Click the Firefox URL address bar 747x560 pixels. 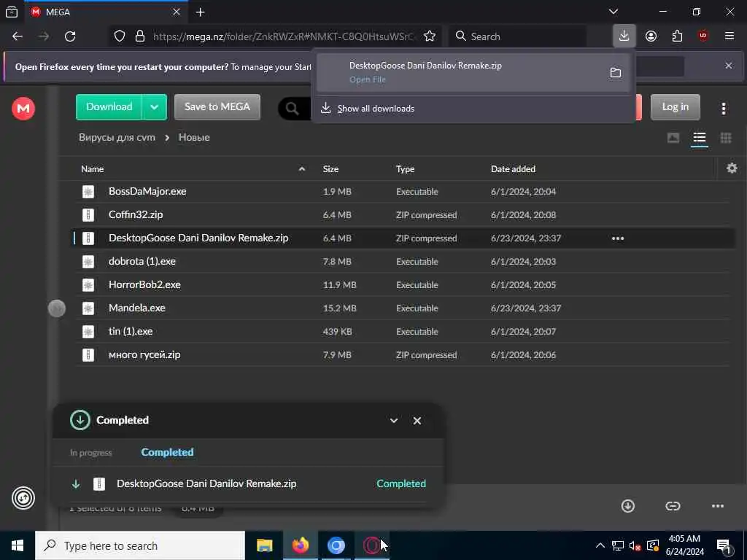click(x=284, y=36)
